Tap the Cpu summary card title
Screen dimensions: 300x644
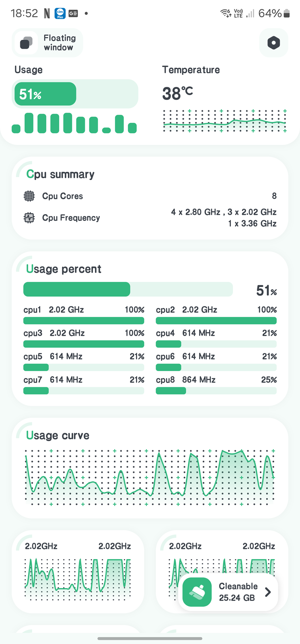[x=60, y=174]
